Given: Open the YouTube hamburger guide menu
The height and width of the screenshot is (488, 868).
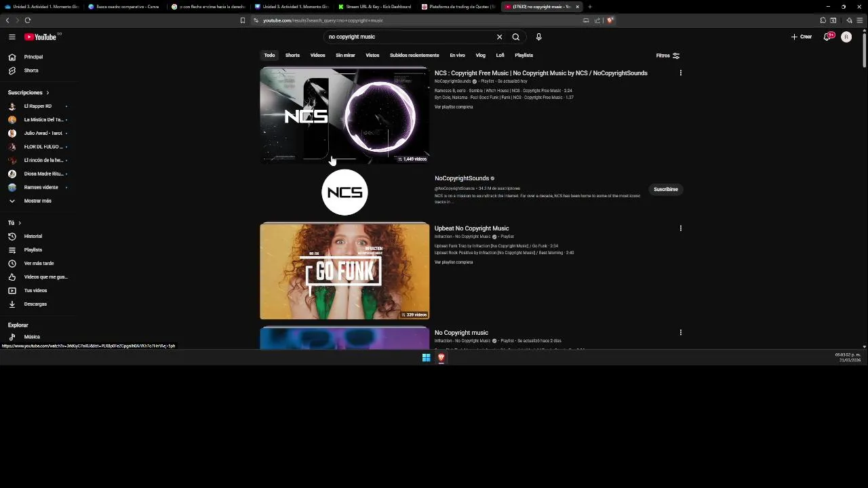Looking at the screenshot, I should 12,37.
